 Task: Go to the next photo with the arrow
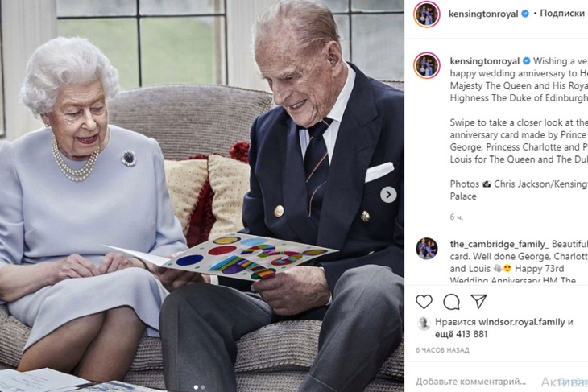click(x=388, y=195)
